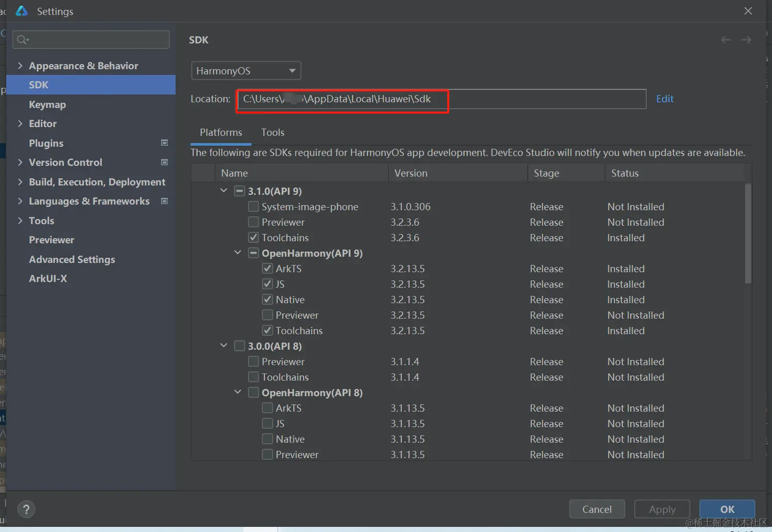Viewport: 772px width, 532px height.
Task: Toggle the 3.1.0(API 9) group checkbox
Action: point(240,191)
